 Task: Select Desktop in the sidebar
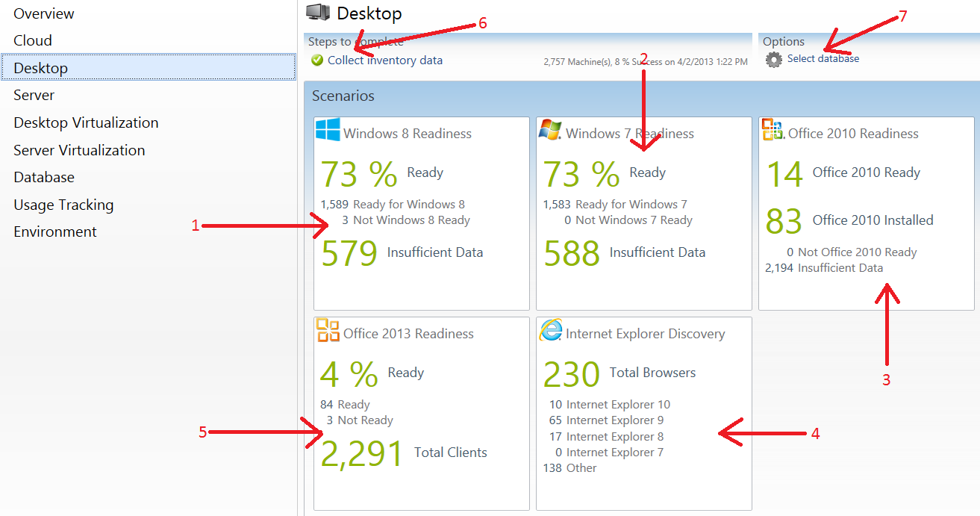coord(149,67)
